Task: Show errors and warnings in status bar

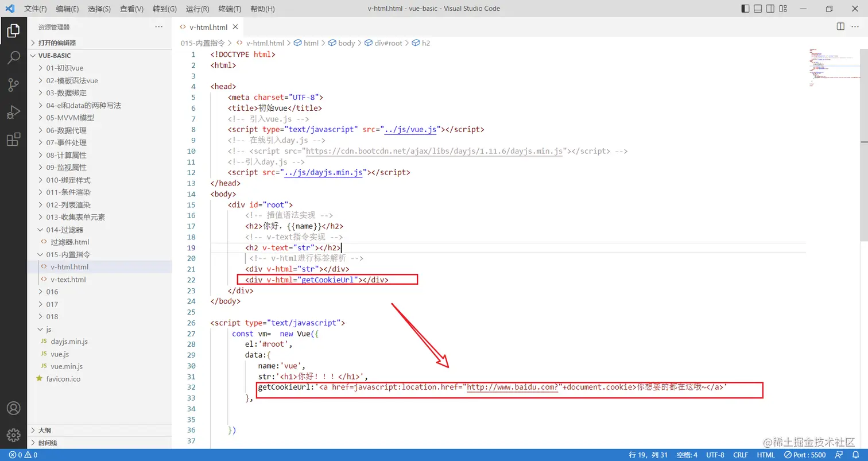Action: coord(23,455)
